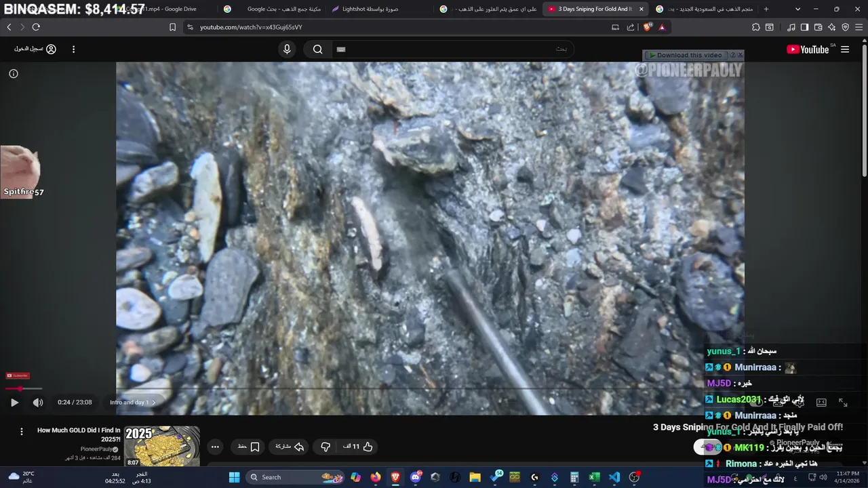Open Excel from the taskbar
Screen dimensions: 868x488
coord(594,477)
